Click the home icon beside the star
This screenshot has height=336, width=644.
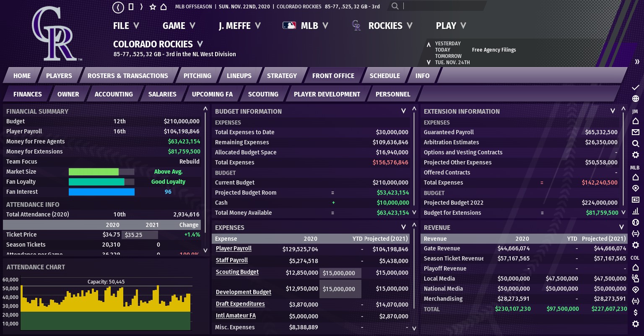(x=164, y=7)
